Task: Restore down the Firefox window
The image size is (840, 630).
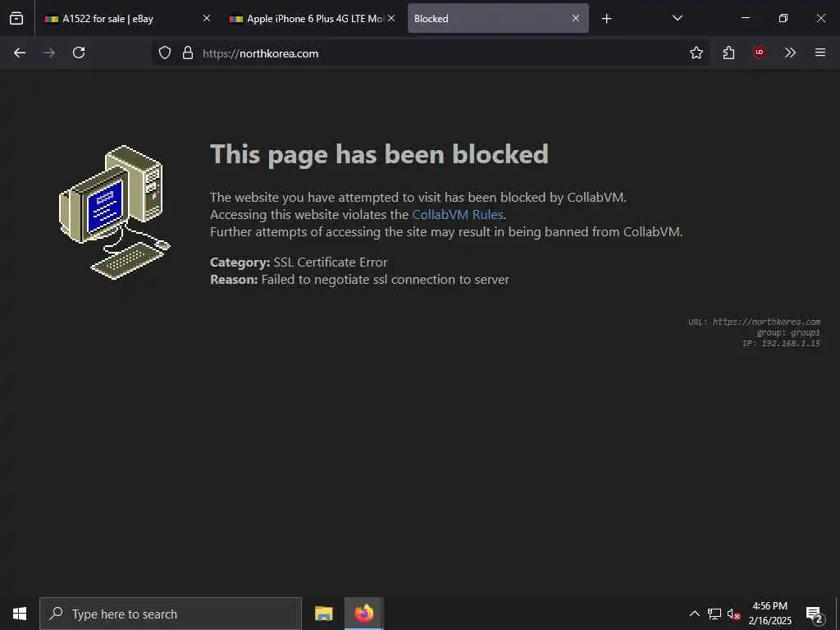Action: 783,18
